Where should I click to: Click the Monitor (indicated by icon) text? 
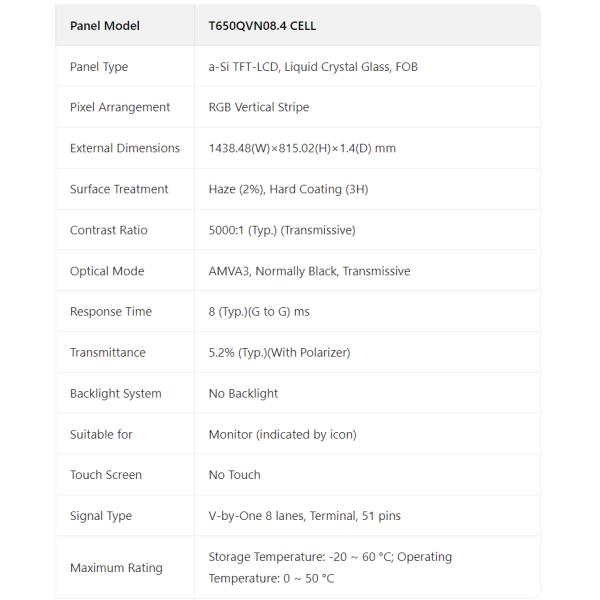[282, 434]
